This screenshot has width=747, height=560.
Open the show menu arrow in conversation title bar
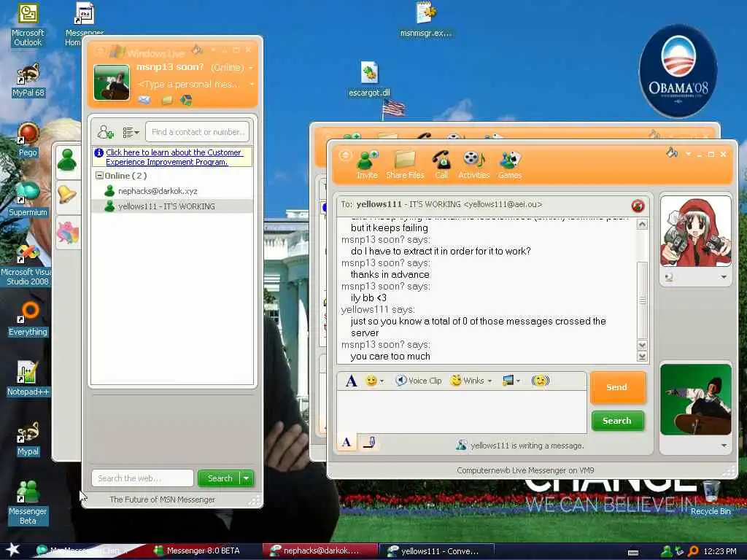688,154
